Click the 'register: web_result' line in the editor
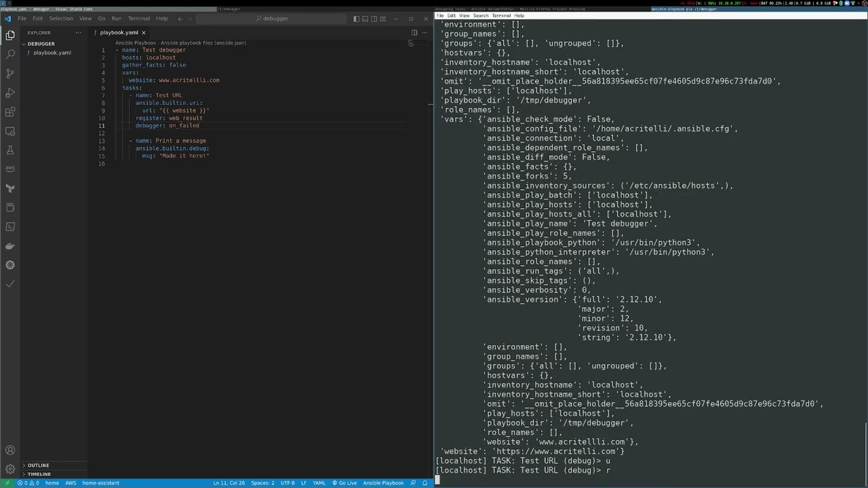This screenshot has height=488, width=868. 169,118
